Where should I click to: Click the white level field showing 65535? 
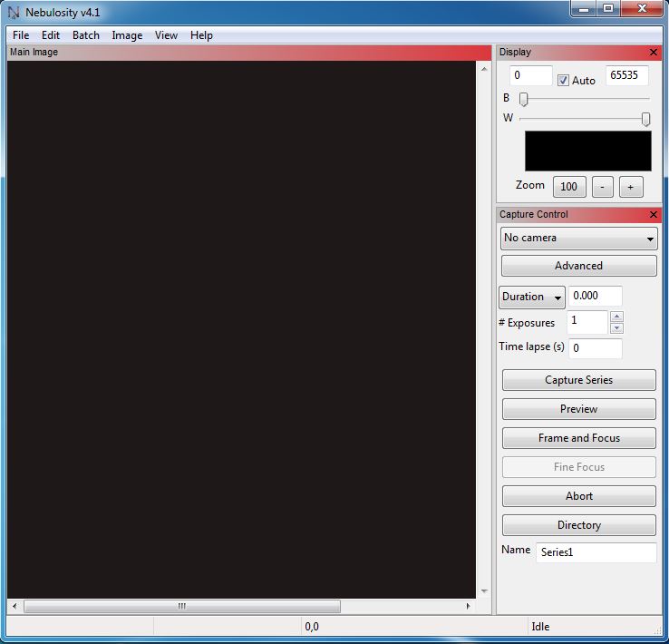pyautogui.click(x=626, y=75)
